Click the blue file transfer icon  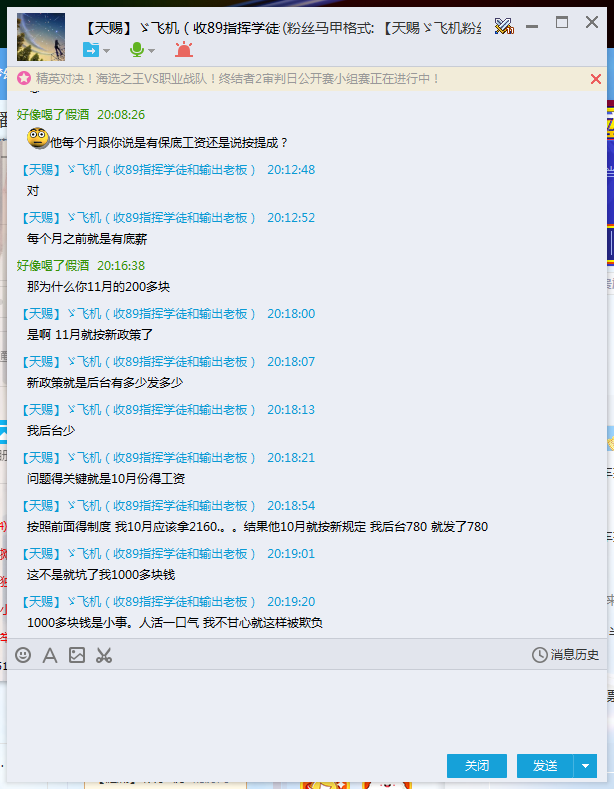pos(91,50)
